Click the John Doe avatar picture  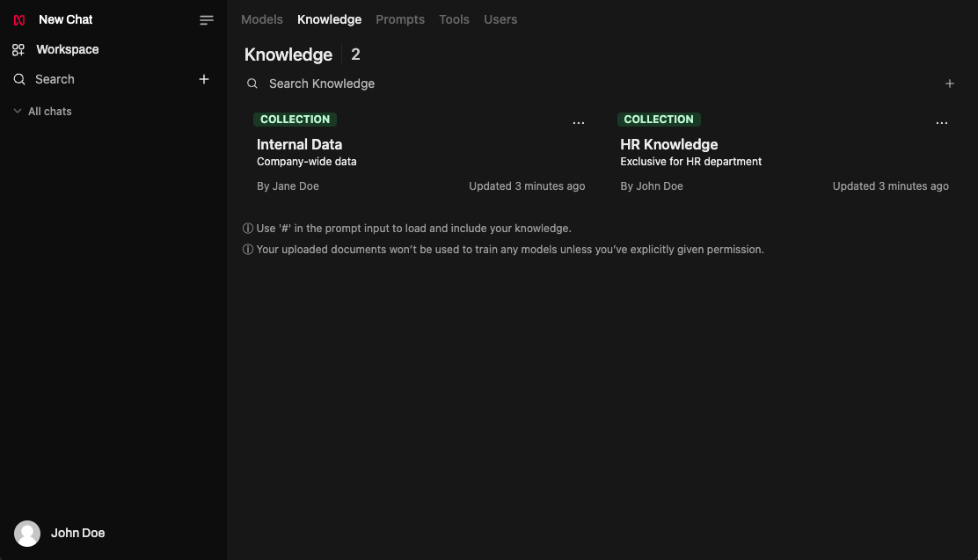[x=27, y=534]
